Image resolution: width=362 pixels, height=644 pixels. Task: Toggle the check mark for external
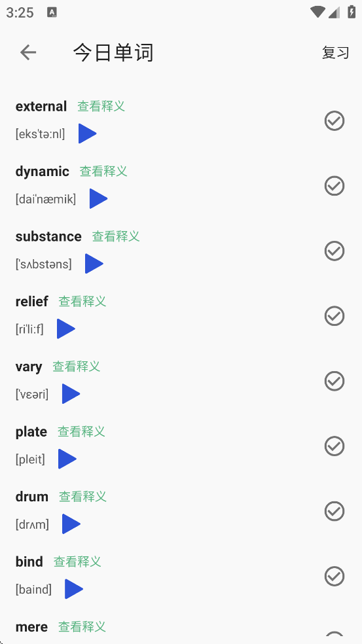(335, 120)
